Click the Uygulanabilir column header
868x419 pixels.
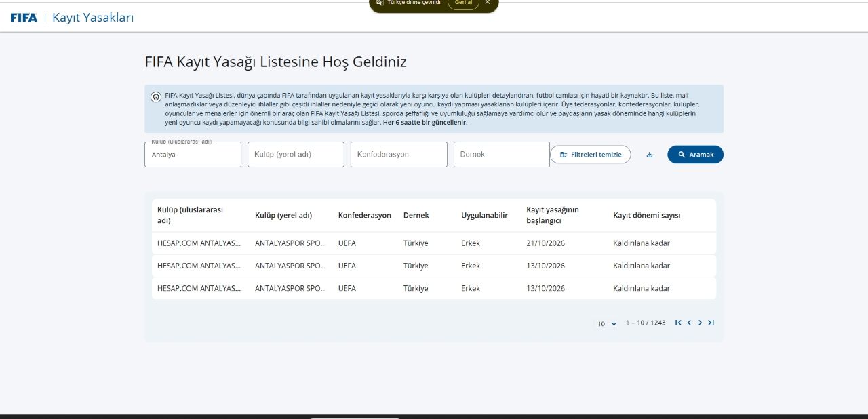click(484, 215)
